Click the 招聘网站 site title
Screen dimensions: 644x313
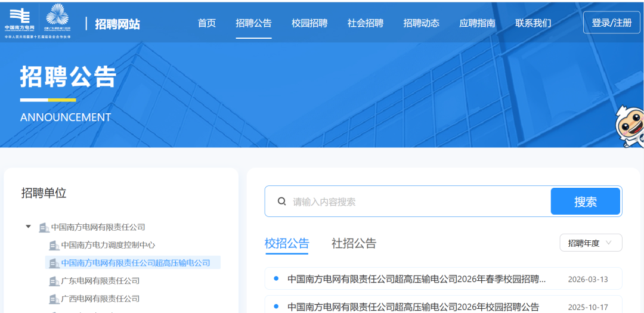pyautogui.click(x=117, y=24)
